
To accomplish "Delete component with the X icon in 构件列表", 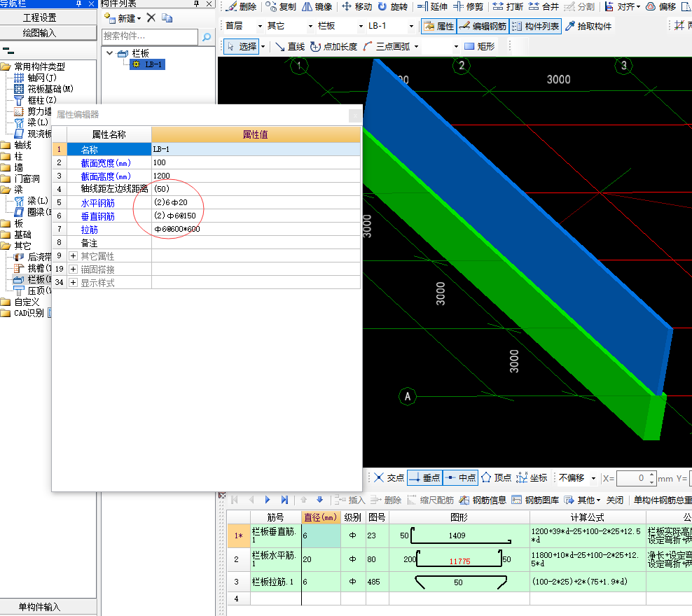I will (151, 17).
